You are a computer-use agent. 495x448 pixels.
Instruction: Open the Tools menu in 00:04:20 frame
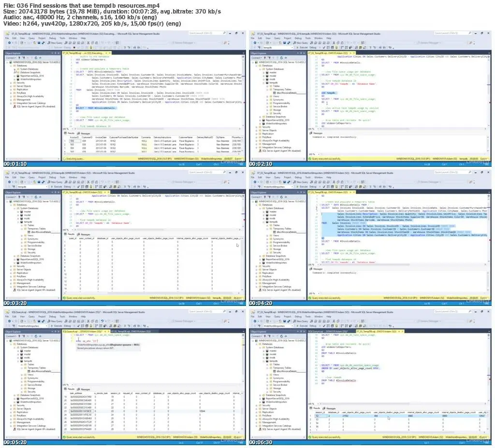pos(308,177)
